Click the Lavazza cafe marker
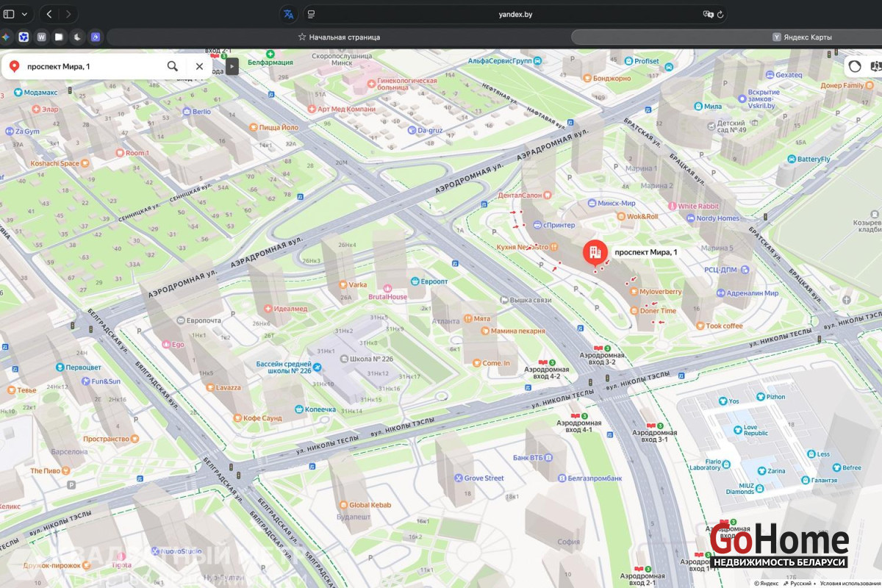This screenshot has height=588, width=882. [x=209, y=387]
